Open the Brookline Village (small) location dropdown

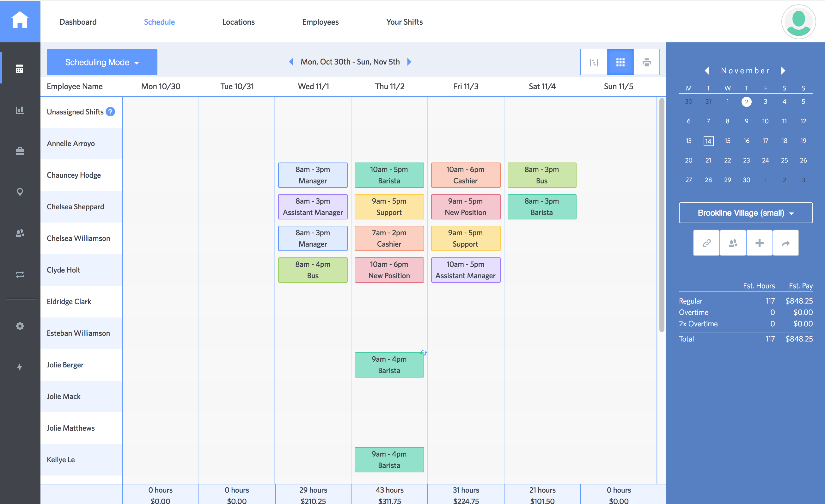coord(745,213)
